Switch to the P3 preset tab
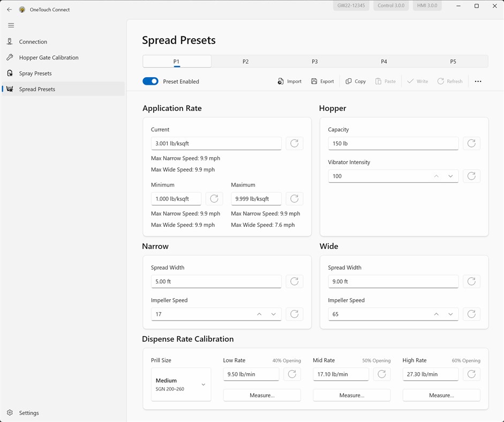Image resolution: width=504 pixels, height=422 pixels. [x=314, y=62]
